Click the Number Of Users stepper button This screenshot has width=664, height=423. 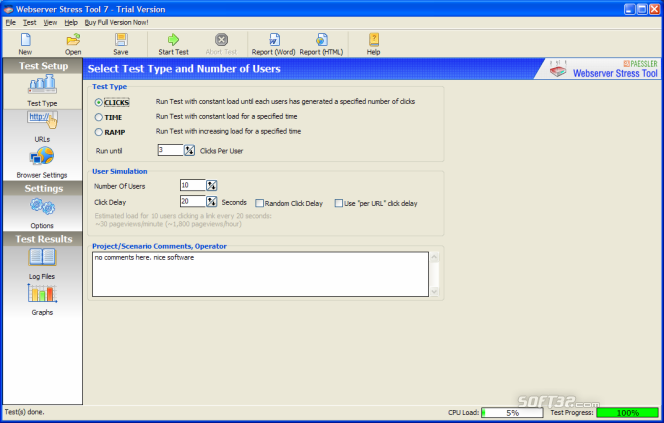point(211,185)
